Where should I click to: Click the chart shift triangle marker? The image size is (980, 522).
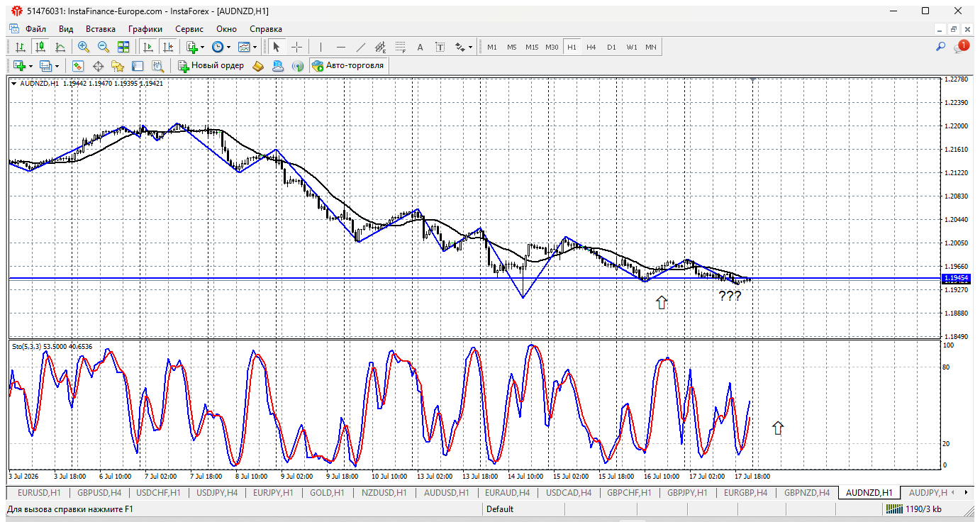click(752, 79)
